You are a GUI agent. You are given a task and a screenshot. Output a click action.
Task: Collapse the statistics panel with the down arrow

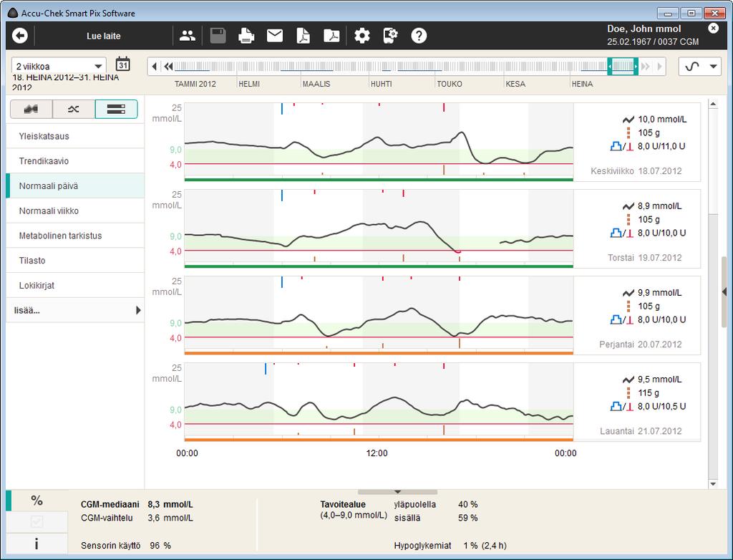click(x=397, y=492)
